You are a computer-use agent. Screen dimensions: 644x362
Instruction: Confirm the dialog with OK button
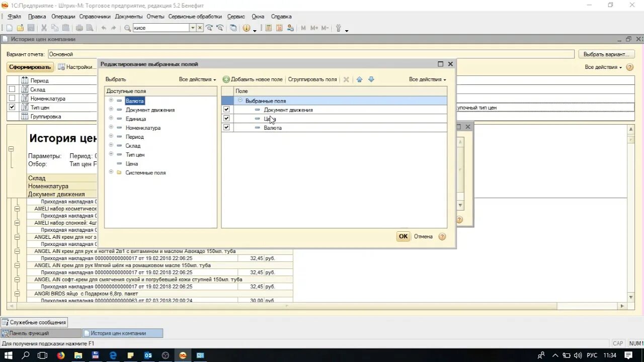click(x=403, y=236)
